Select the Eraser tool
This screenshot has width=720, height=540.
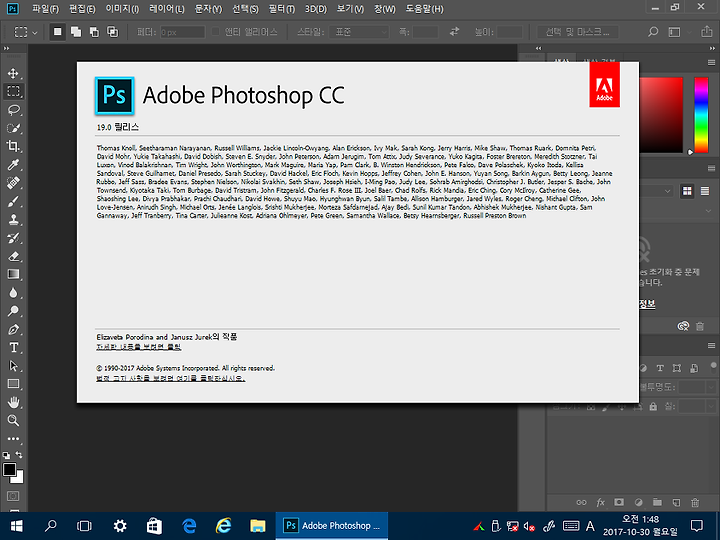(13, 256)
